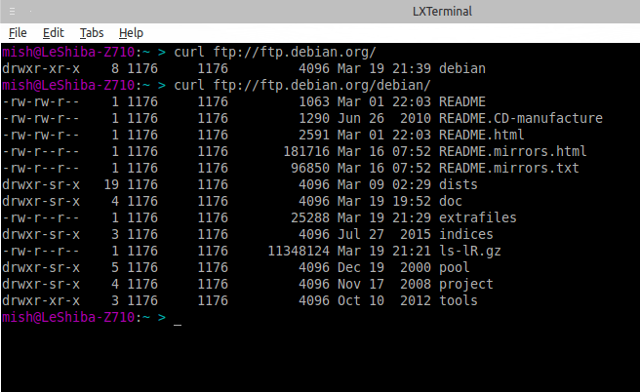Click the tools directory name
640x392 pixels.
tap(458, 300)
